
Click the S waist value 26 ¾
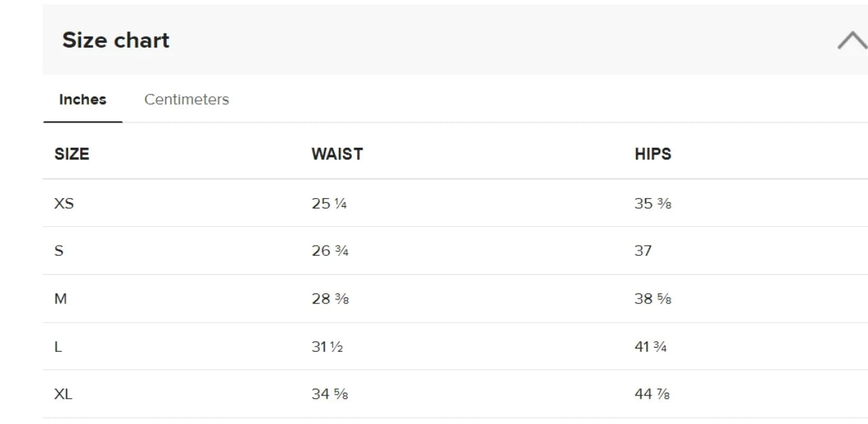tap(330, 251)
